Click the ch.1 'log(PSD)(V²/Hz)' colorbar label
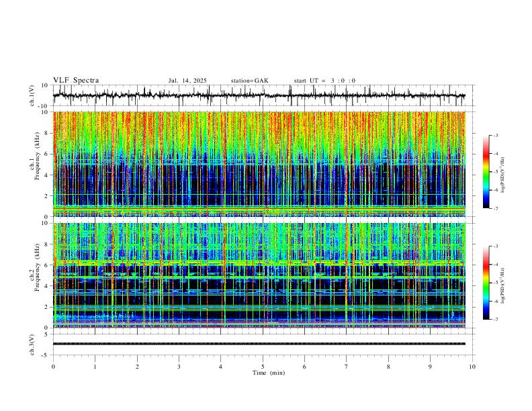The height and width of the screenshot is (411, 532). coord(502,175)
